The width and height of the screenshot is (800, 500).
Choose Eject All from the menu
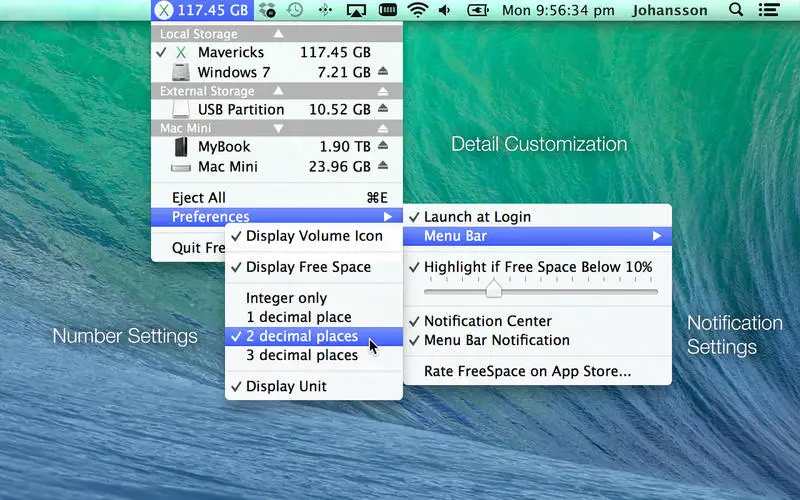tap(277, 197)
